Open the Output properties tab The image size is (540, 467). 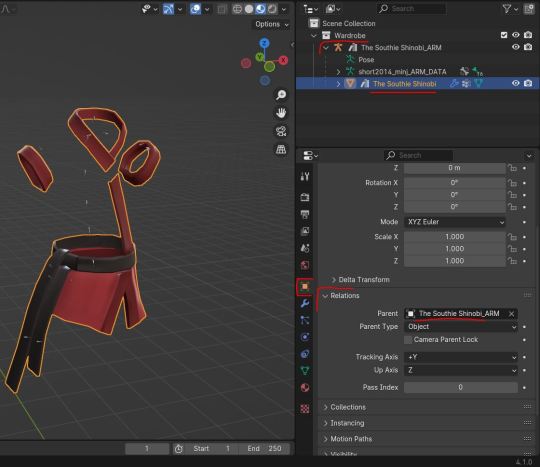point(305,214)
